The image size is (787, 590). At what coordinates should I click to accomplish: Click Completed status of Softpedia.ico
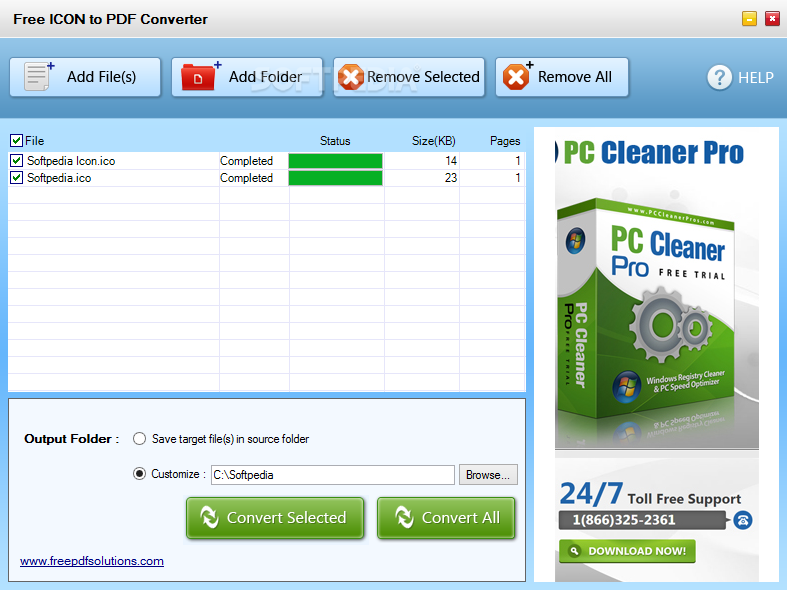point(246,178)
